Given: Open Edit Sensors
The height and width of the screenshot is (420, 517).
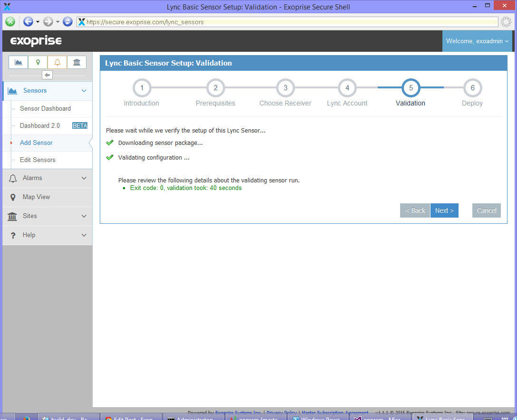Looking at the screenshot, I should point(38,160).
